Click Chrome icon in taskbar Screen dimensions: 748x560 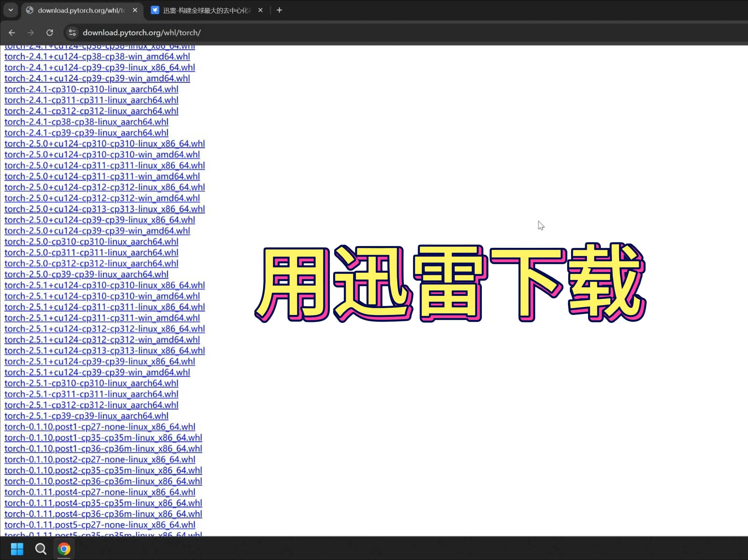click(x=64, y=549)
